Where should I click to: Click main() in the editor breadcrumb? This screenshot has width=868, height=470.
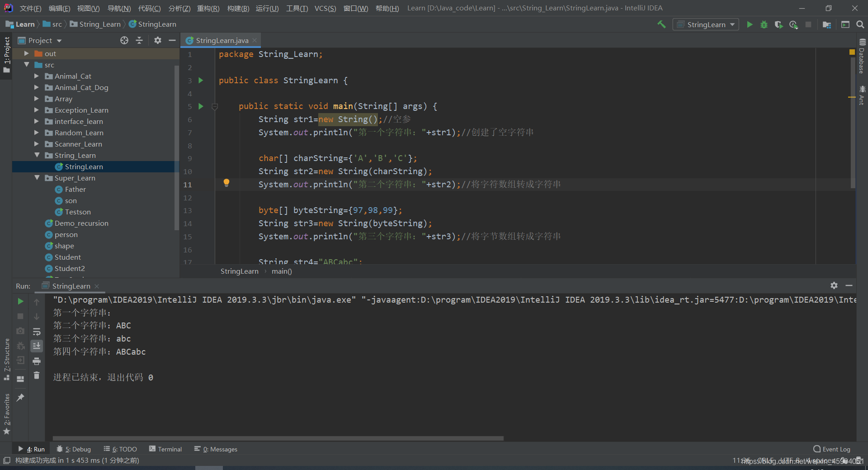click(282, 271)
